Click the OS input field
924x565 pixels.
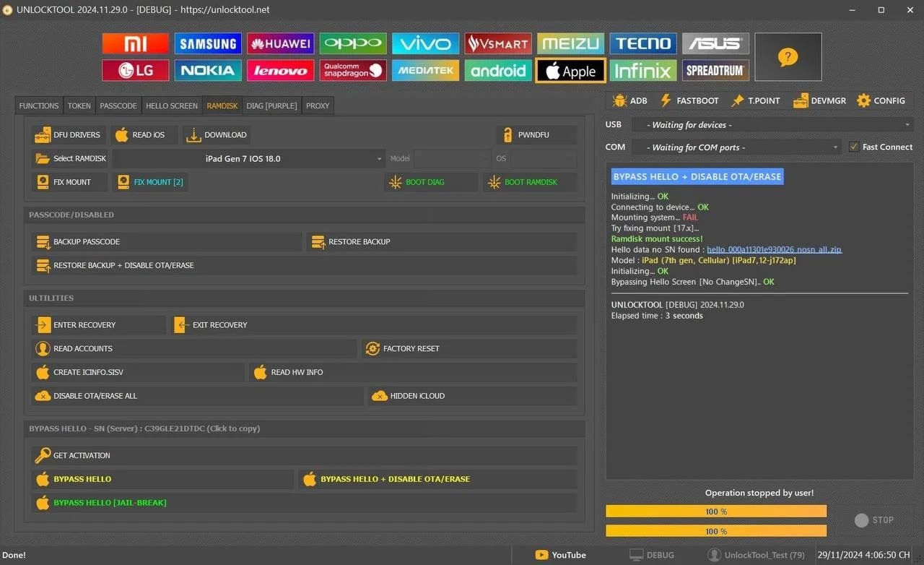coord(544,158)
